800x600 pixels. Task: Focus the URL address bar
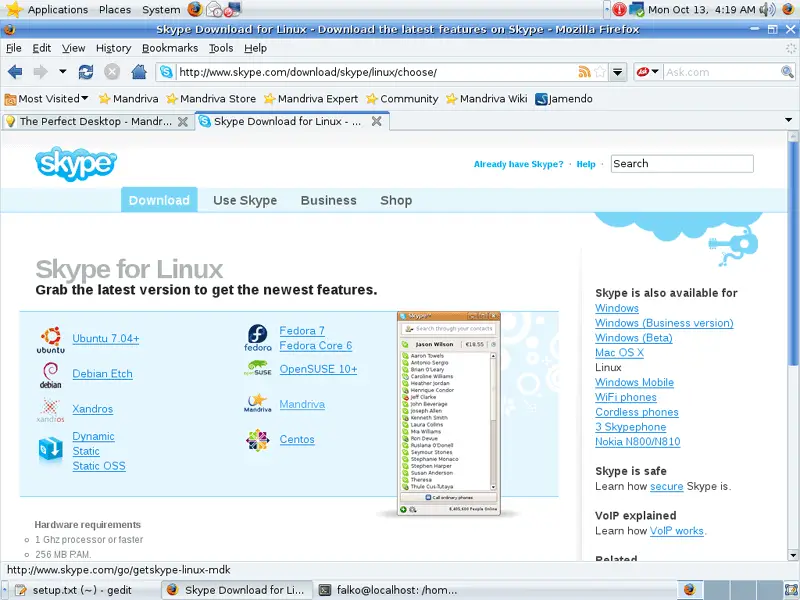[377, 72]
